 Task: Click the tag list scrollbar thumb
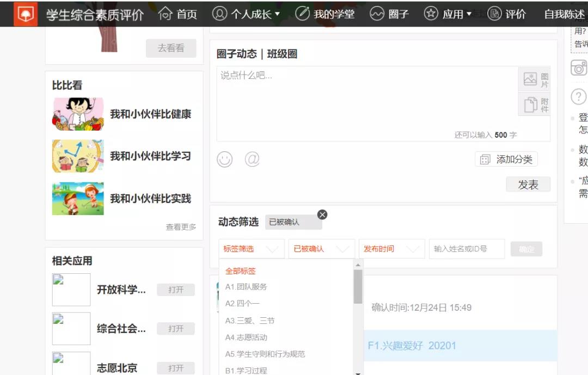pyautogui.click(x=358, y=286)
